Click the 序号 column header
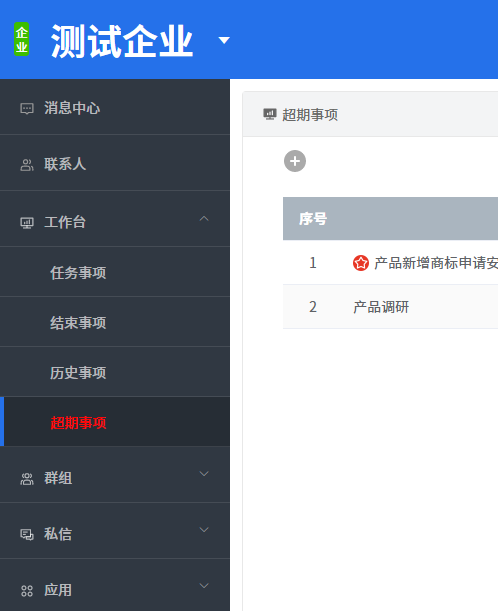498x611 pixels. click(x=313, y=219)
